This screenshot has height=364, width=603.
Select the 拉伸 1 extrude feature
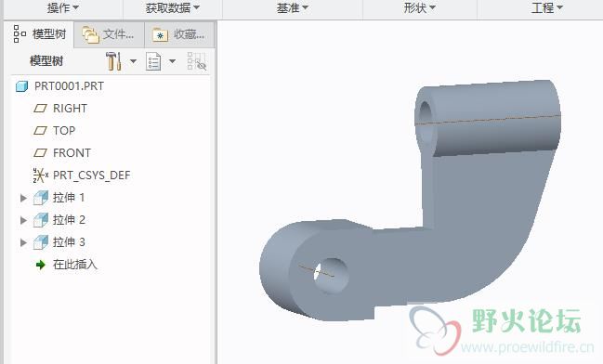tap(69, 198)
